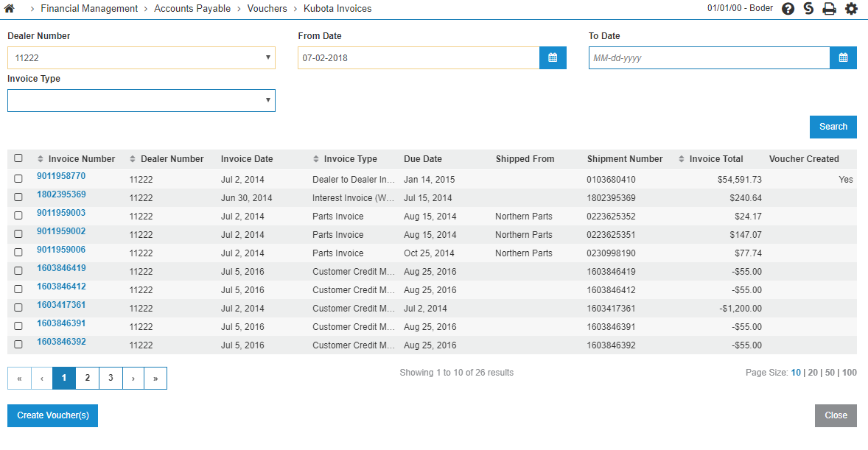
Task: Click the Search button
Action: coord(833,127)
